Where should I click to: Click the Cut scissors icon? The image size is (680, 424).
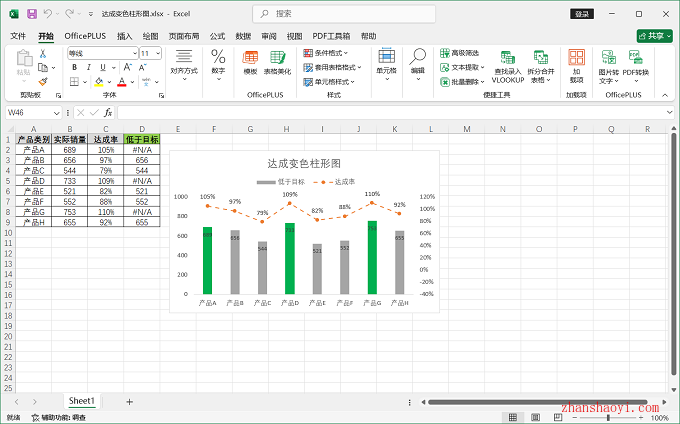coord(43,53)
